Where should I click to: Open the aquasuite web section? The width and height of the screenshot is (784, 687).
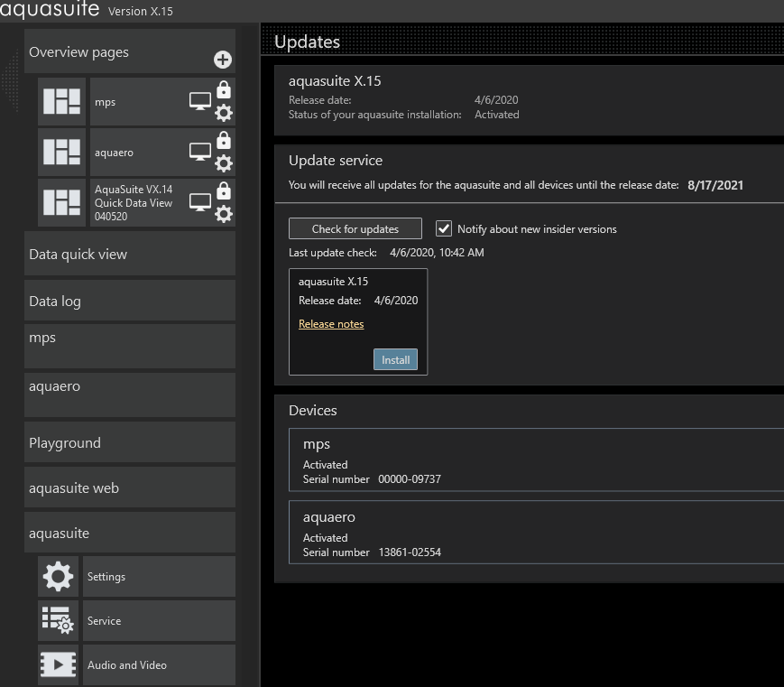click(x=130, y=488)
